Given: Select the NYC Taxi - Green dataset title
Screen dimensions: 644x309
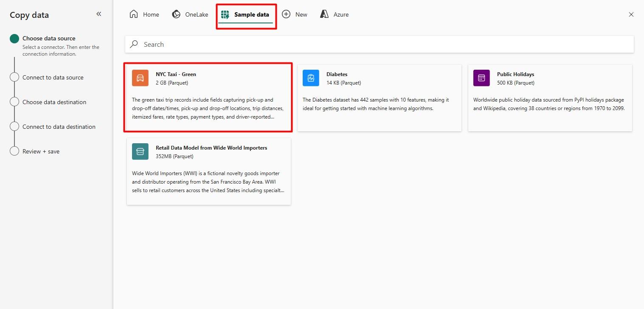Looking at the screenshot, I should tap(176, 74).
